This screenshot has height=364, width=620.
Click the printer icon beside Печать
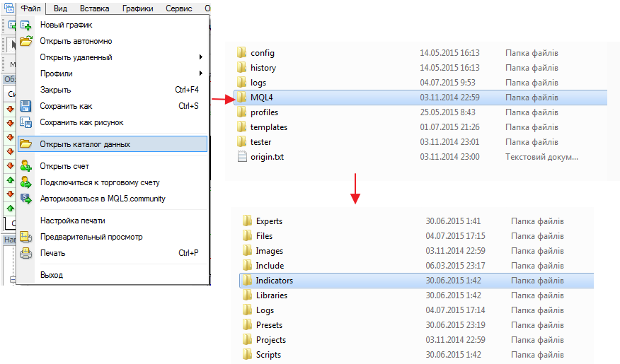[26, 253]
